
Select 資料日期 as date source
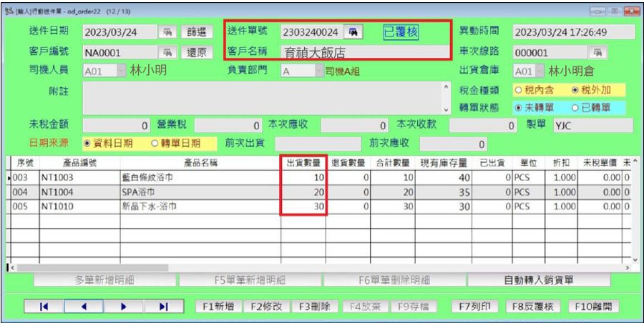pyautogui.click(x=108, y=143)
